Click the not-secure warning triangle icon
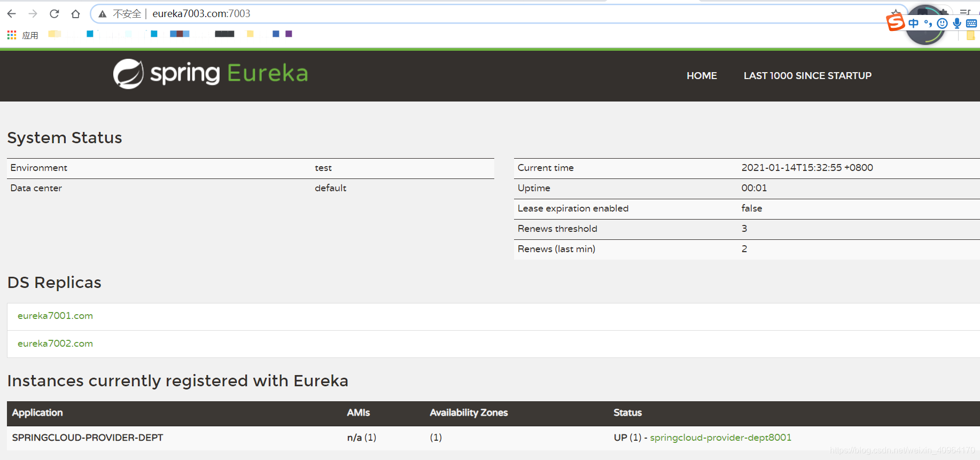This screenshot has width=980, height=460. pos(103,14)
